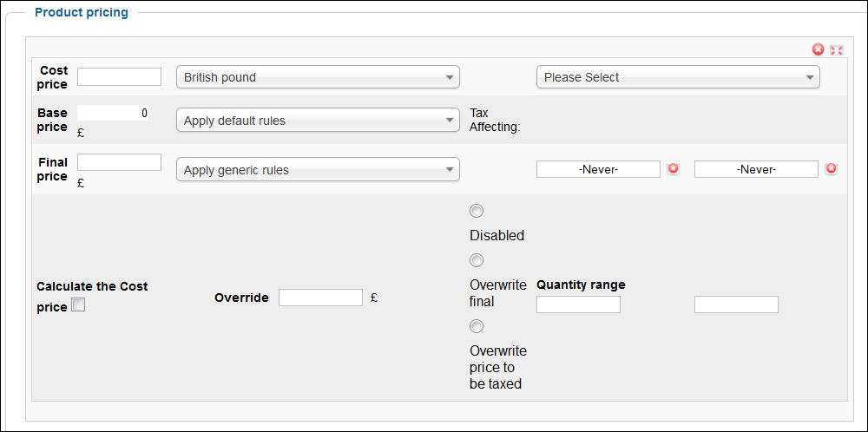Click the expand fullscreen arrows icon
The height and width of the screenshot is (432, 868).
837,50
